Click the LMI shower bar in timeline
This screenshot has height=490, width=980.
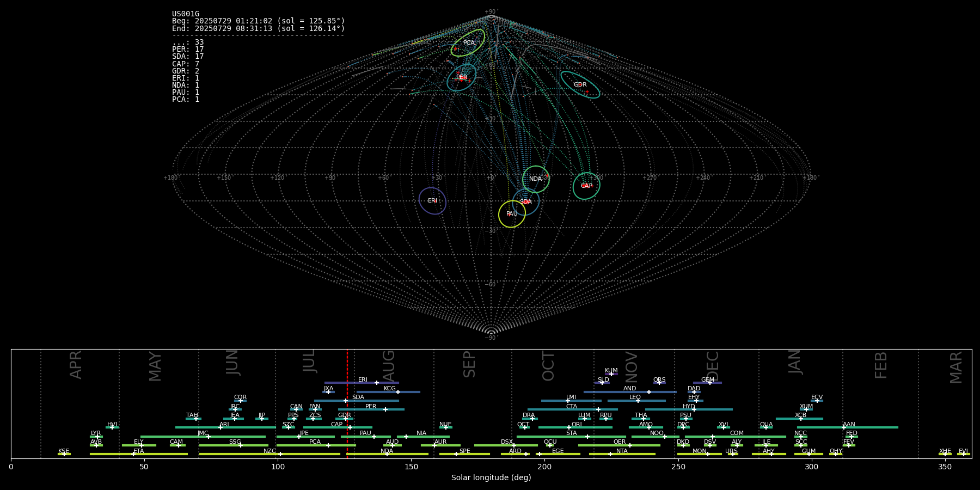click(571, 401)
